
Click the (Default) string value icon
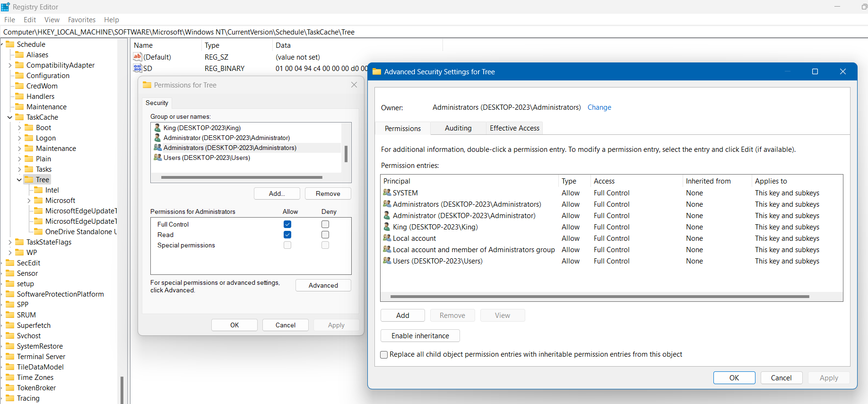[138, 57]
